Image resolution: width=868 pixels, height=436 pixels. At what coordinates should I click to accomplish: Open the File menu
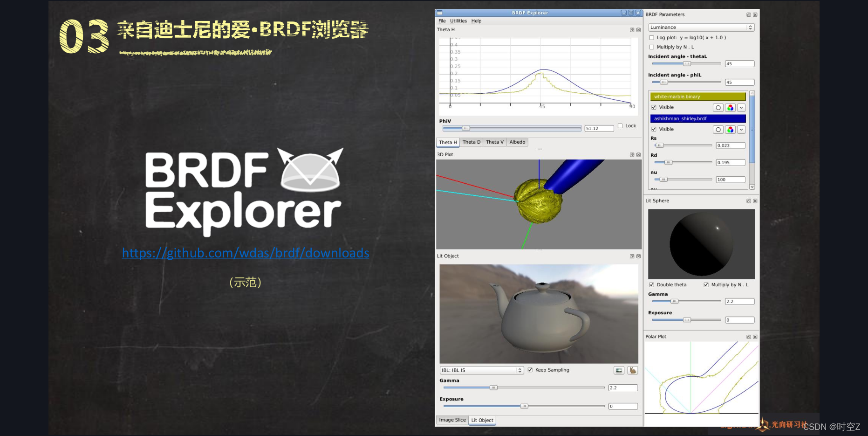(x=442, y=21)
